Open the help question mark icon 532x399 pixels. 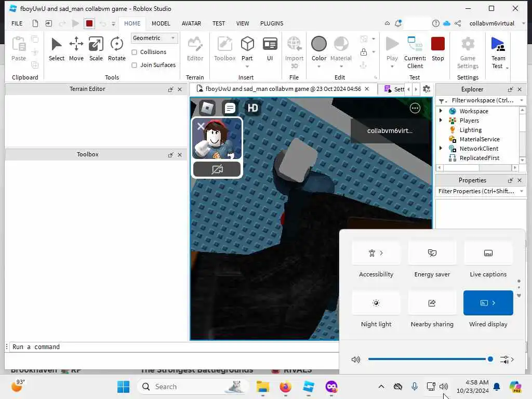pos(436,23)
